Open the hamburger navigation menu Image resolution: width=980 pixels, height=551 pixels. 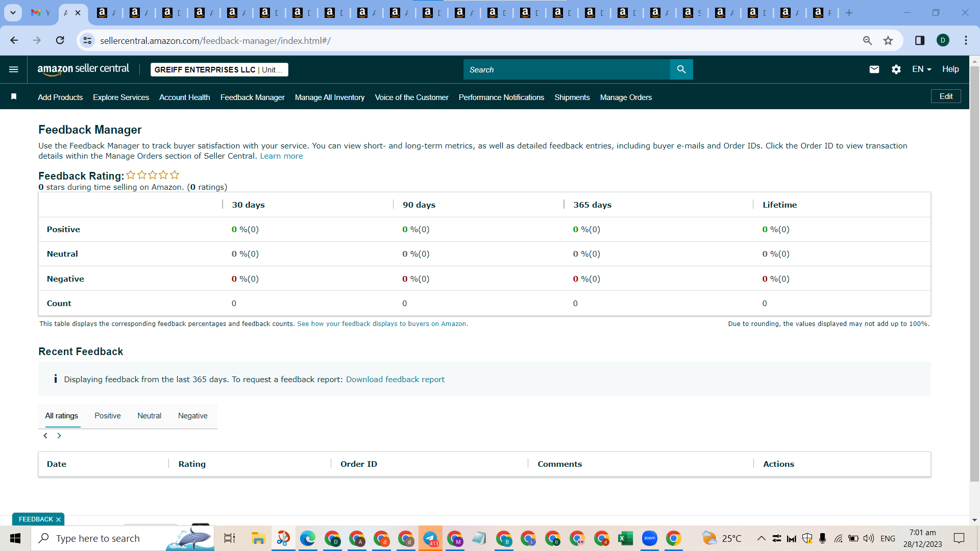coord(14,69)
